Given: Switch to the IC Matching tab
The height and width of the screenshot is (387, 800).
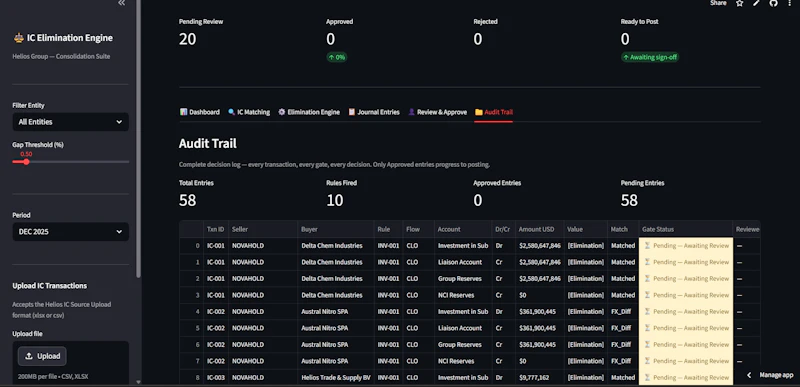Looking at the screenshot, I should tap(249, 112).
